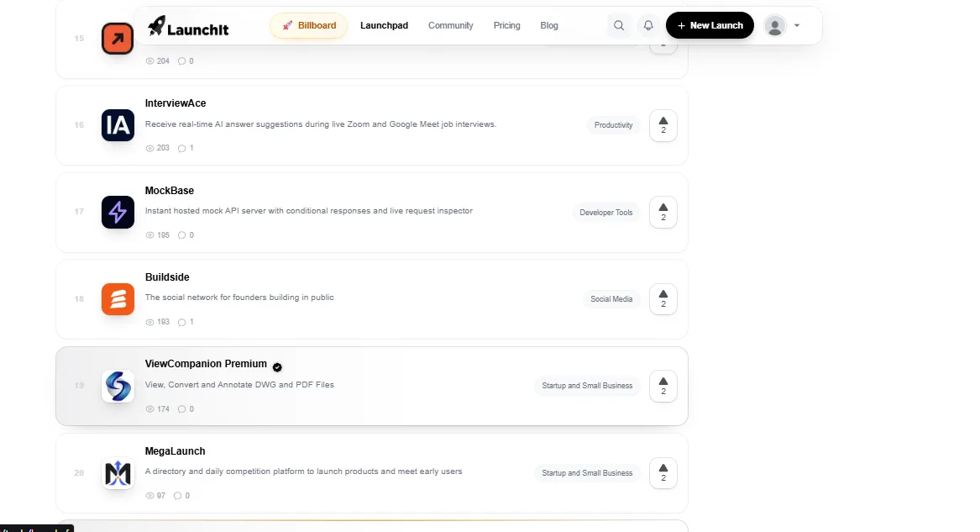
Task: Open the MockBase lightning logo
Action: click(118, 212)
